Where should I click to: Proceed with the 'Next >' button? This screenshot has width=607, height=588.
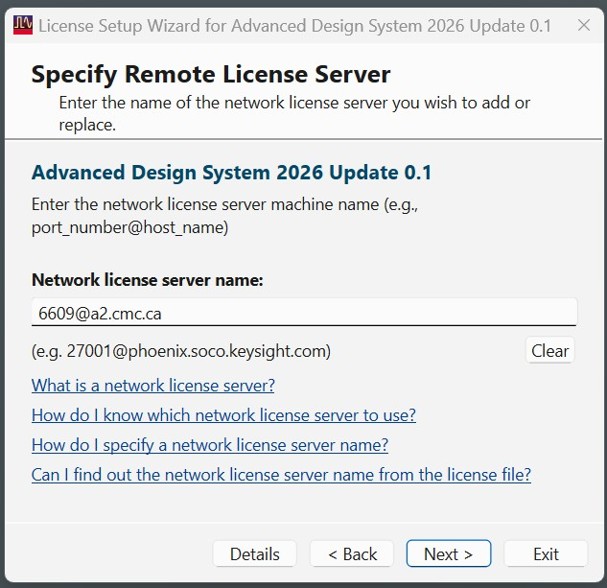tap(449, 554)
